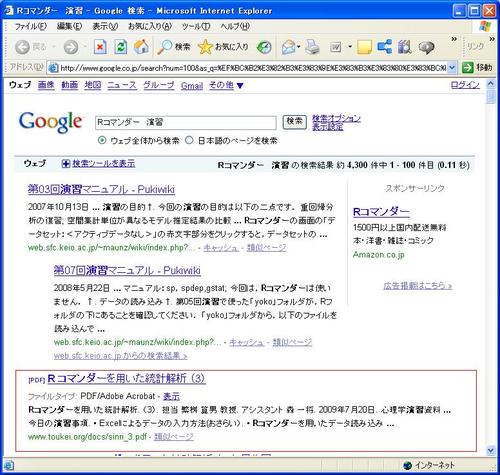Open the ファイル(F) menu
Viewport: 500px width, 475px height.
31,26
